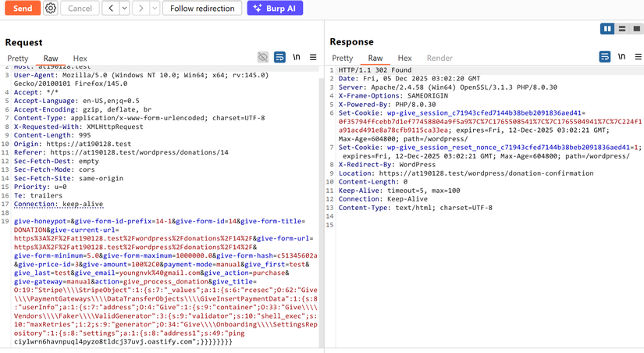Open the Response Hex tab
The image size is (644, 353).
coord(404,58)
